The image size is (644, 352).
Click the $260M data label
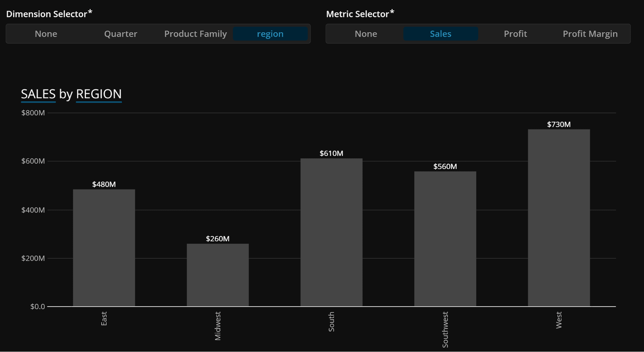(x=217, y=239)
